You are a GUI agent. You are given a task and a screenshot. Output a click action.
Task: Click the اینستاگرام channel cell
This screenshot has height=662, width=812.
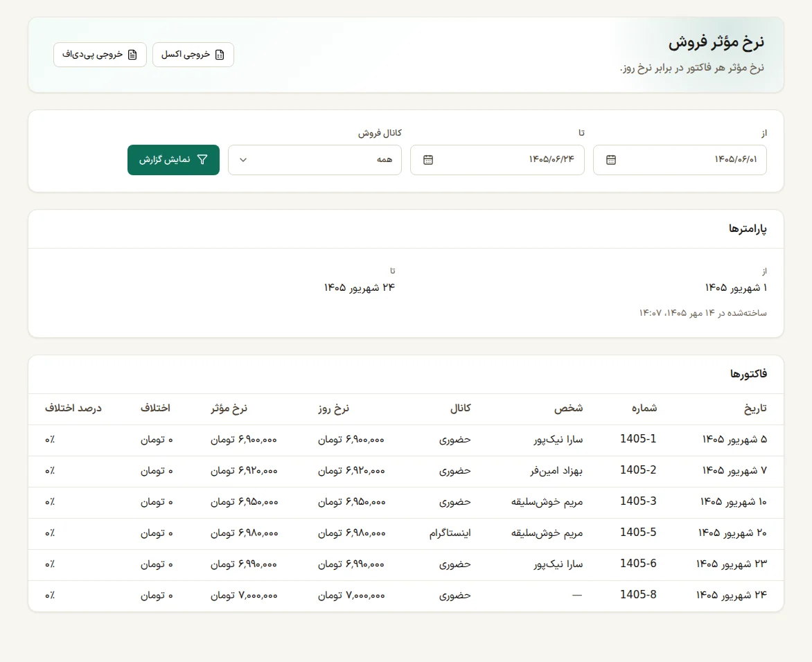coord(450,533)
